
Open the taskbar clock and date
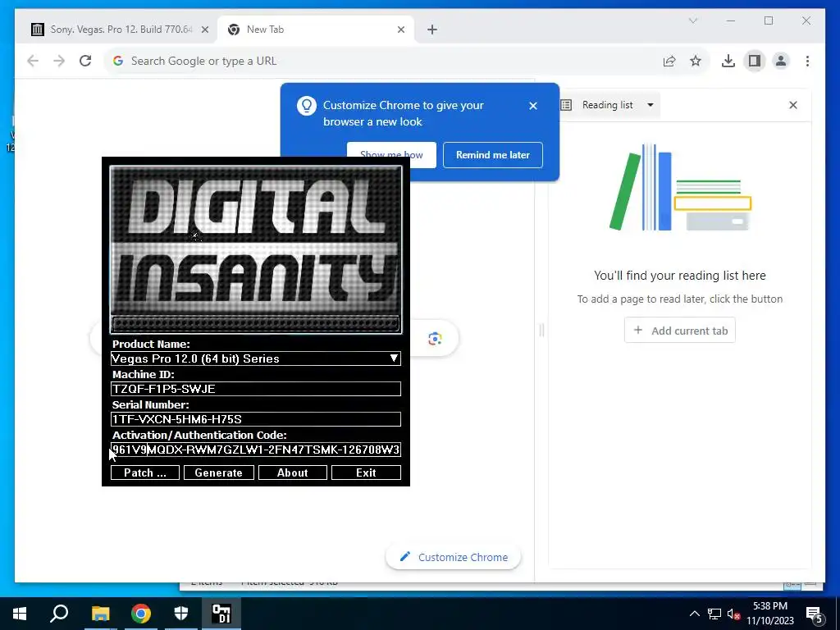(x=770, y=614)
